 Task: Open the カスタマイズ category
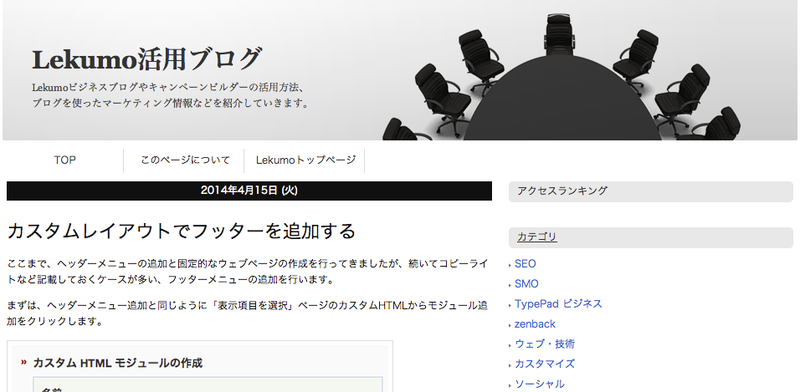(544, 364)
